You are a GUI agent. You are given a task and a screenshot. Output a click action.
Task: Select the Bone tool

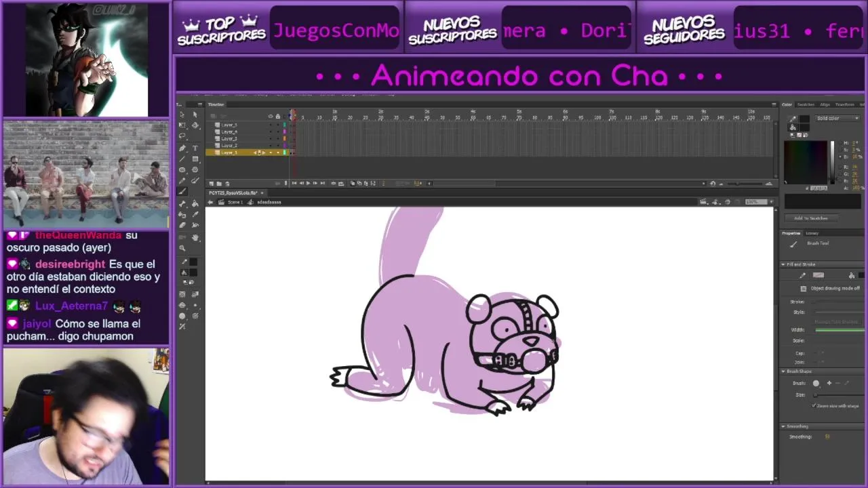click(x=182, y=204)
